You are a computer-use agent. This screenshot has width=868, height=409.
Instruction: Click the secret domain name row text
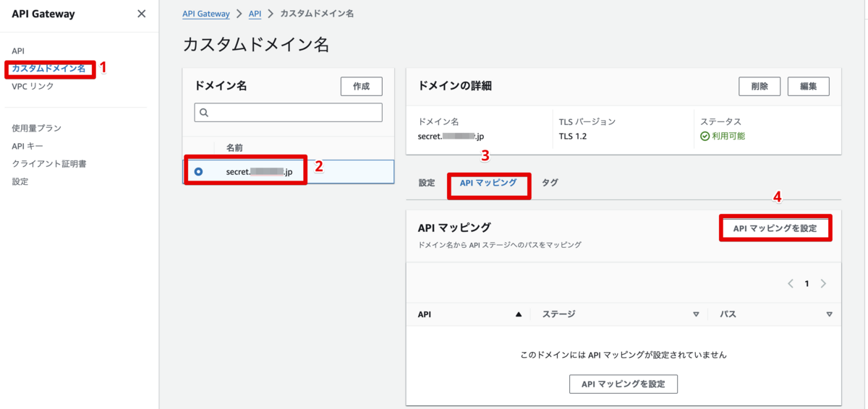click(x=259, y=172)
